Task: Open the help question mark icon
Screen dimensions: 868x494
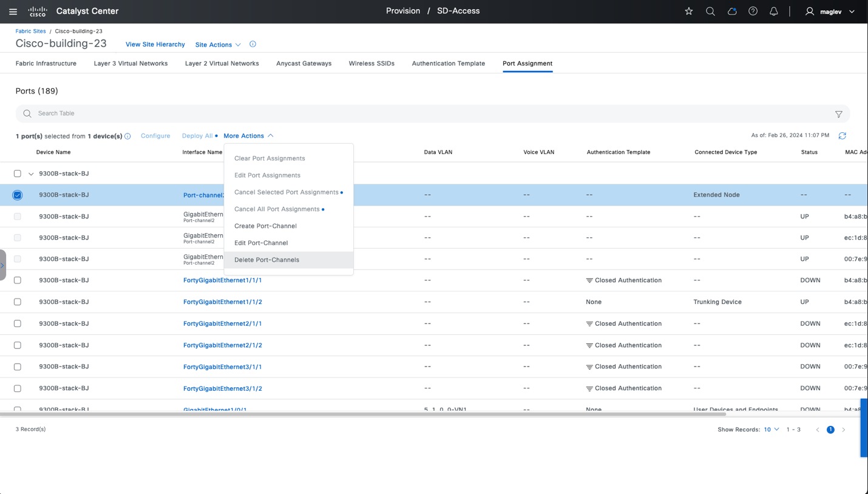Action: [753, 12]
